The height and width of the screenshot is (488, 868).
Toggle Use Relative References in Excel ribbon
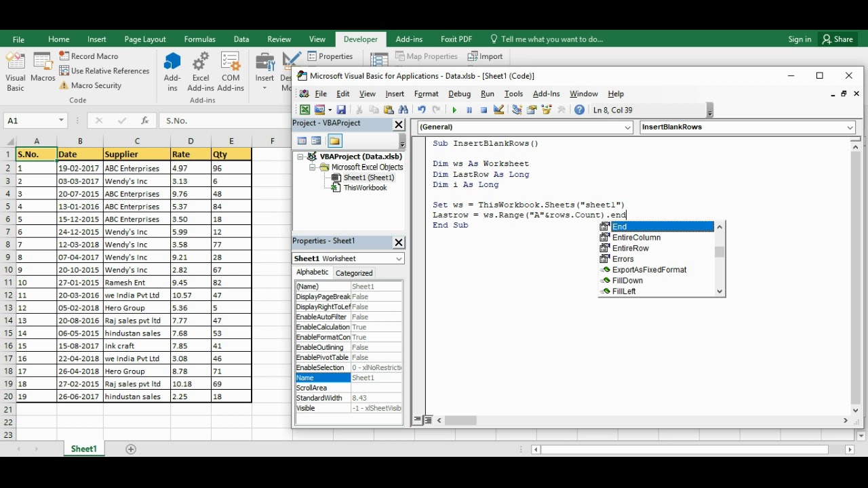coord(104,70)
